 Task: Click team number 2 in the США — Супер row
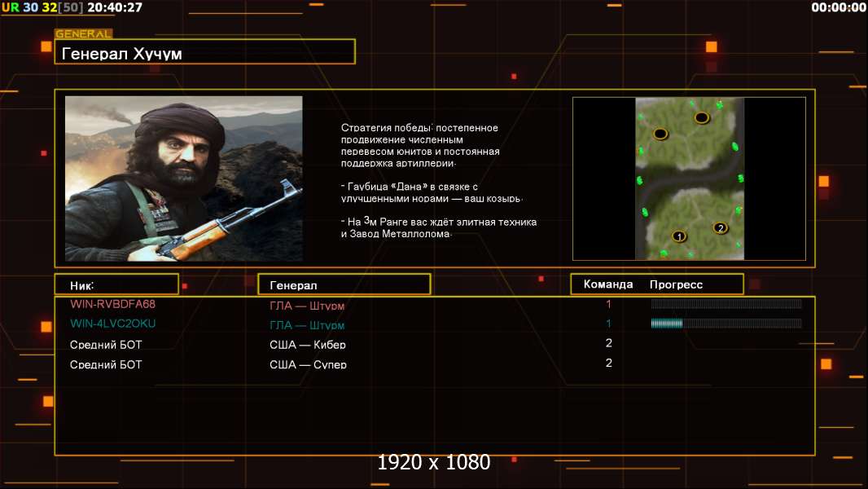(x=609, y=363)
